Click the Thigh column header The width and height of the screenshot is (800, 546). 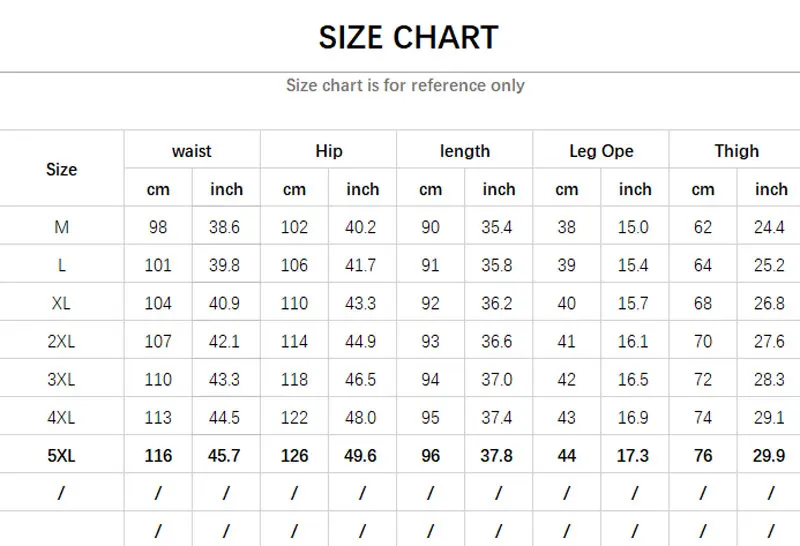pos(736,151)
